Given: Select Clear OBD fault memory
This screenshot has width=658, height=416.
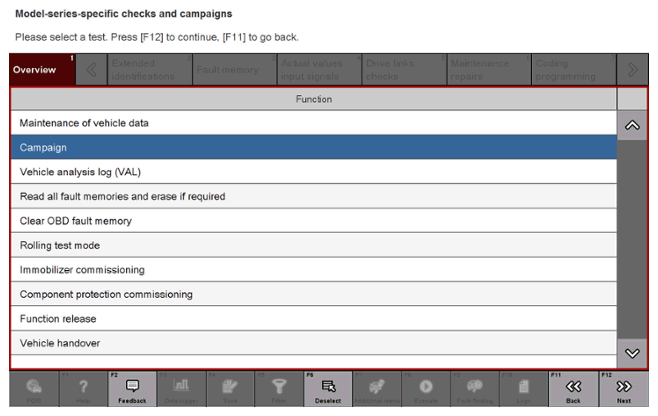Looking at the screenshot, I should tap(313, 221).
